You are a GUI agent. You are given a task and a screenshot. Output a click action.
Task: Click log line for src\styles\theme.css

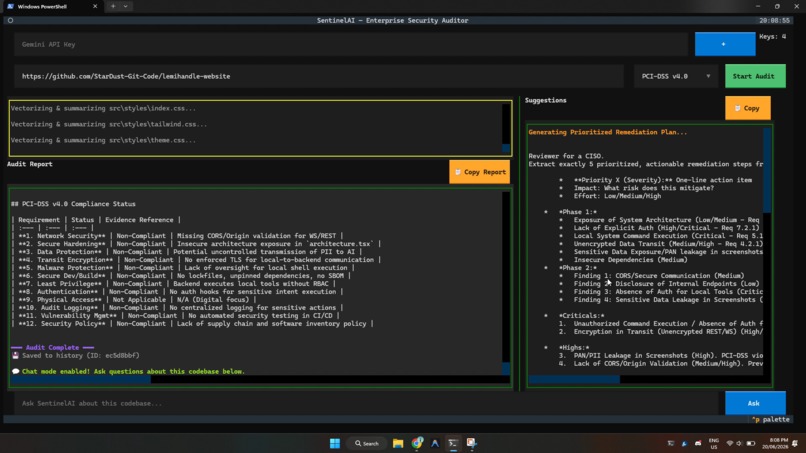pos(103,140)
